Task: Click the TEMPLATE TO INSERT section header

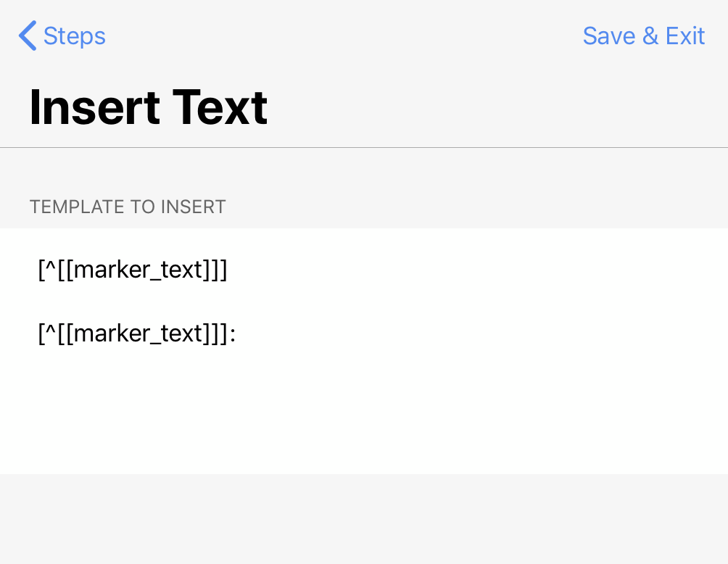Action: (128, 207)
